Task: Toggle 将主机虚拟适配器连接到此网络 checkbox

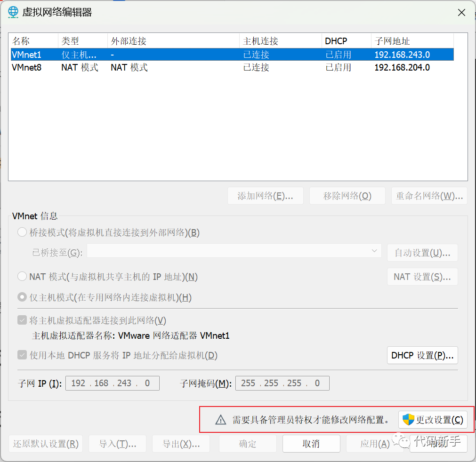Action: [22, 320]
